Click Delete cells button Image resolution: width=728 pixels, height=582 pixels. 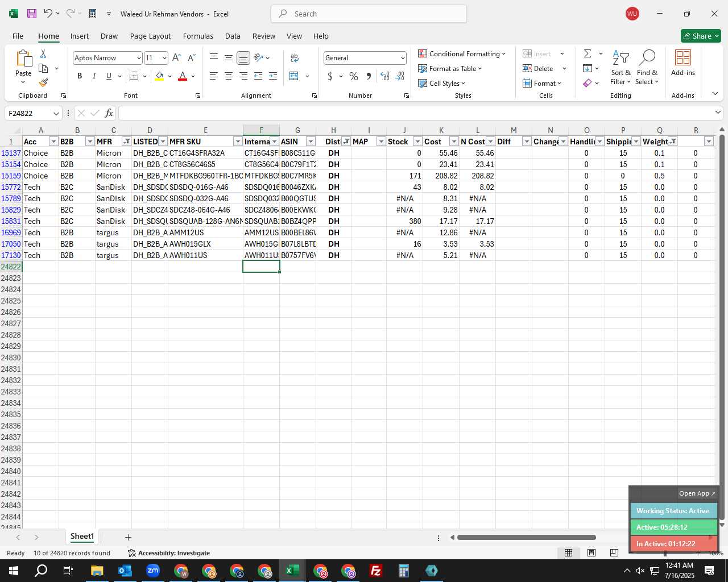coord(538,68)
